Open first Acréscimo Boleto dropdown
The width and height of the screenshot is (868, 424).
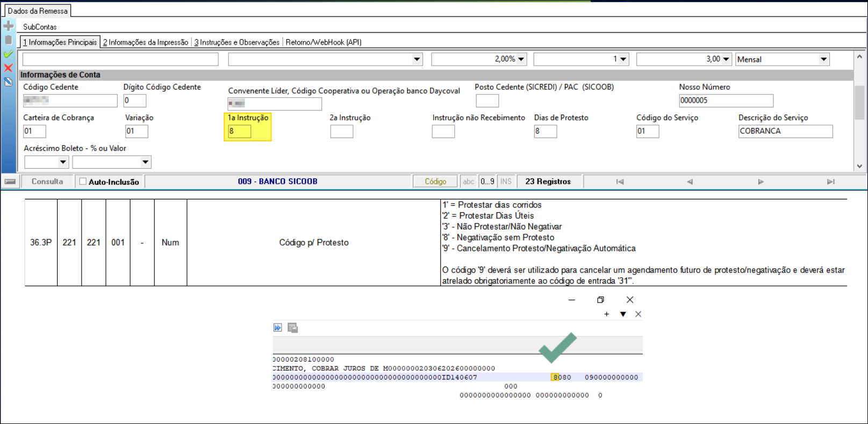(63, 162)
